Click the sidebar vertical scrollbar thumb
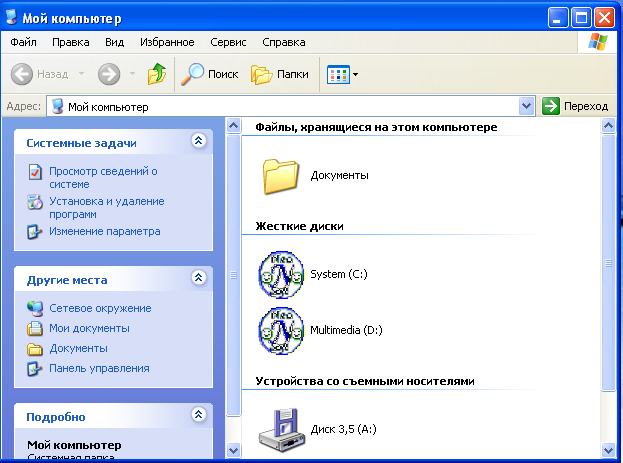 coord(234,275)
